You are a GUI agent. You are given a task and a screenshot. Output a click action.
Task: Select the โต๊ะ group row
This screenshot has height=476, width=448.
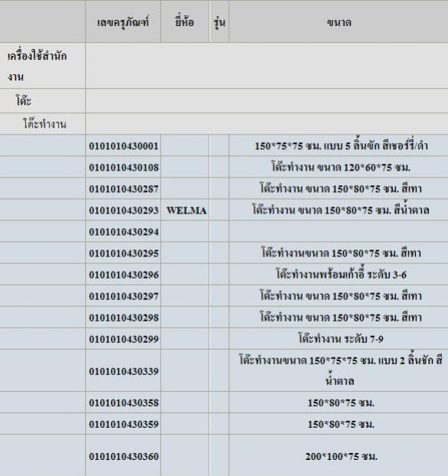224,101
